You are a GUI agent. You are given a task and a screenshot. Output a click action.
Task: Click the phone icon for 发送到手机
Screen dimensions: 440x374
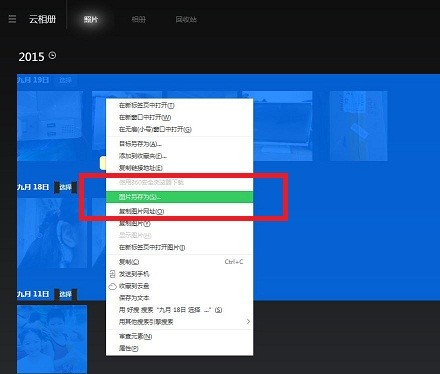point(112,274)
